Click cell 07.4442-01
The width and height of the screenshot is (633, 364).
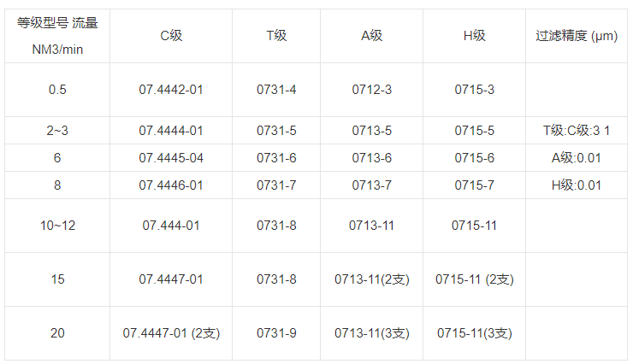(171, 89)
